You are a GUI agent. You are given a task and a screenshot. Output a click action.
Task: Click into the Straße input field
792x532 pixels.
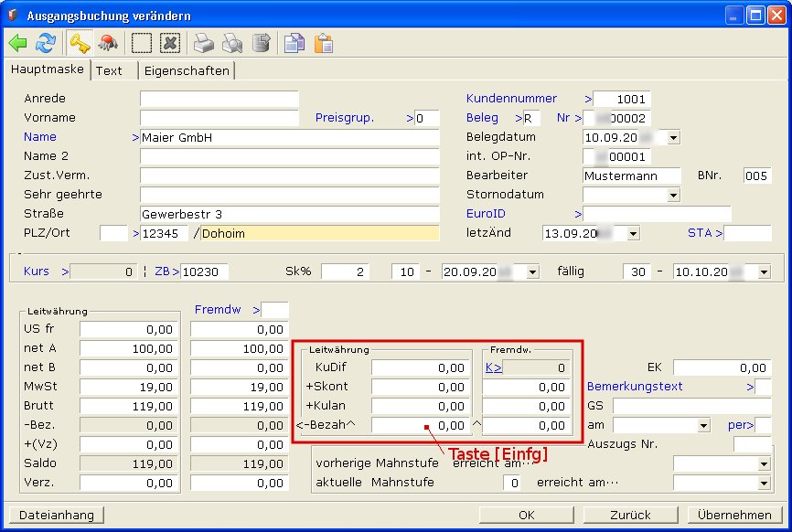click(x=289, y=214)
